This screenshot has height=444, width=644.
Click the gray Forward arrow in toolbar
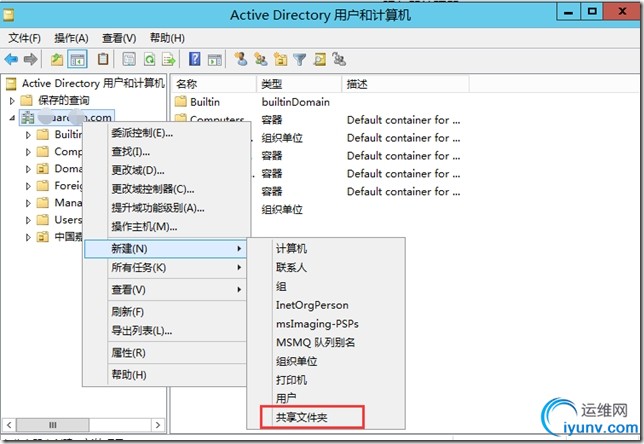31,60
